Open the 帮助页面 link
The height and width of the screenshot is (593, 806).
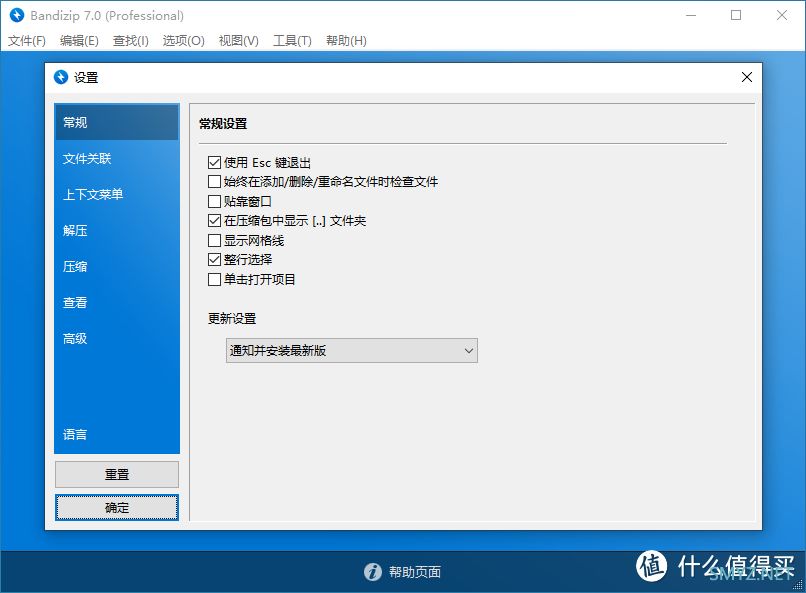coord(415,572)
